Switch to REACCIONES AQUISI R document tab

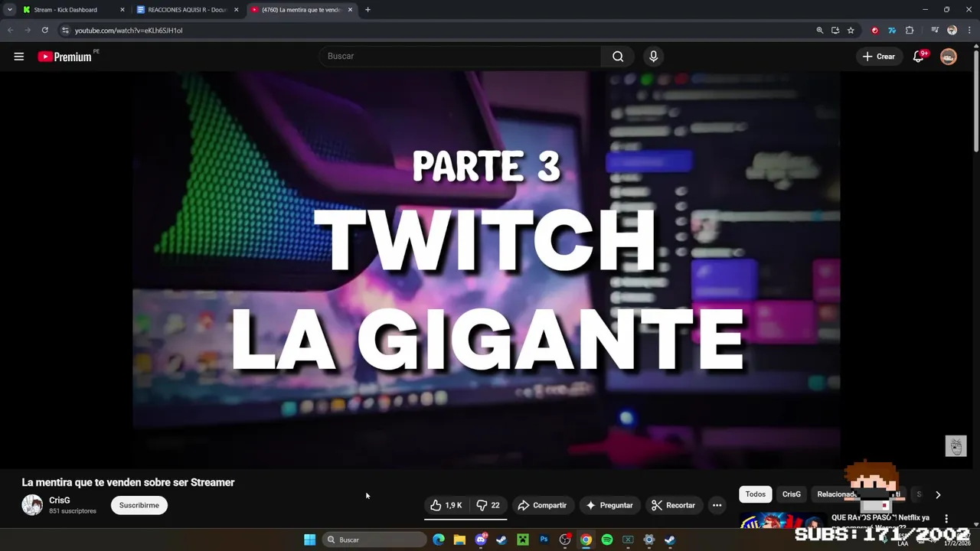coord(187,10)
